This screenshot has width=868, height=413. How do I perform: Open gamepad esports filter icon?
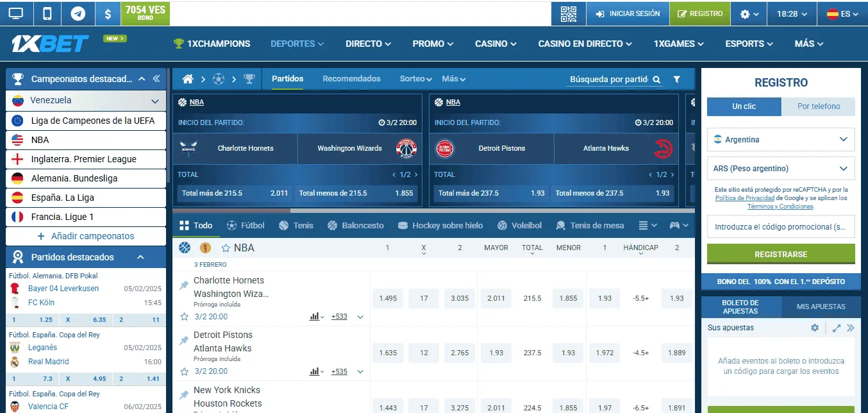coord(680,225)
